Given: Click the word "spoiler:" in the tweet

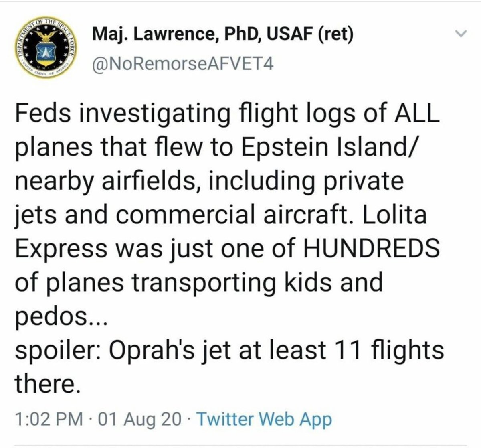Looking at the screenshot, I should 60,350.
